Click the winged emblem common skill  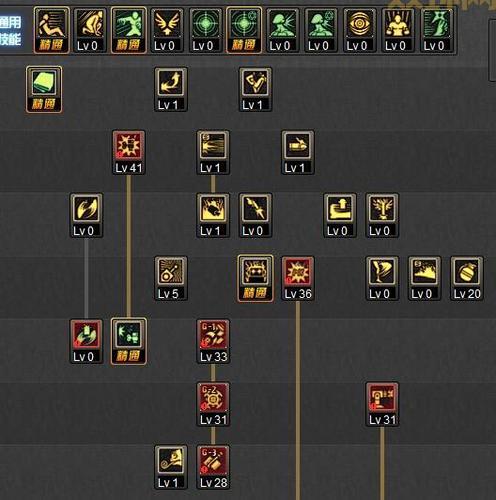click(x=167, y=30)
